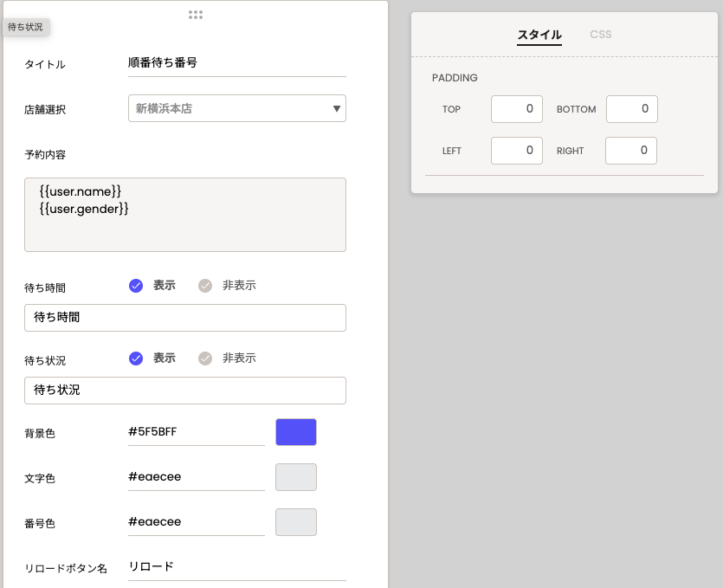This screenshot has height=588, width=723.
Task: Click the drag handle dots icon
Action: coord(196,15)
